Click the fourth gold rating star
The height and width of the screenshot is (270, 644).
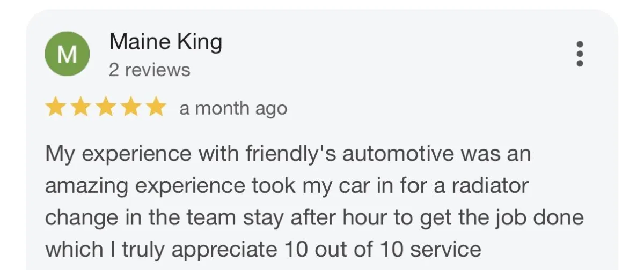click(131, 108)
